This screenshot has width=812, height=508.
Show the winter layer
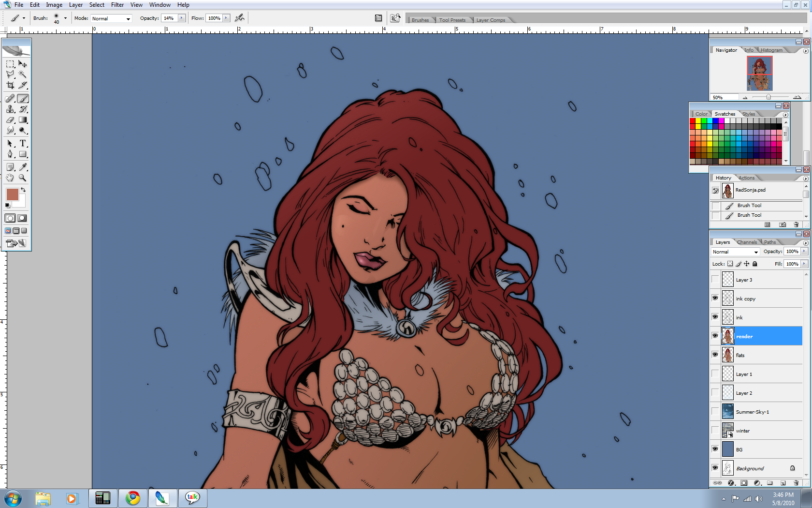[x=715, y=430]
